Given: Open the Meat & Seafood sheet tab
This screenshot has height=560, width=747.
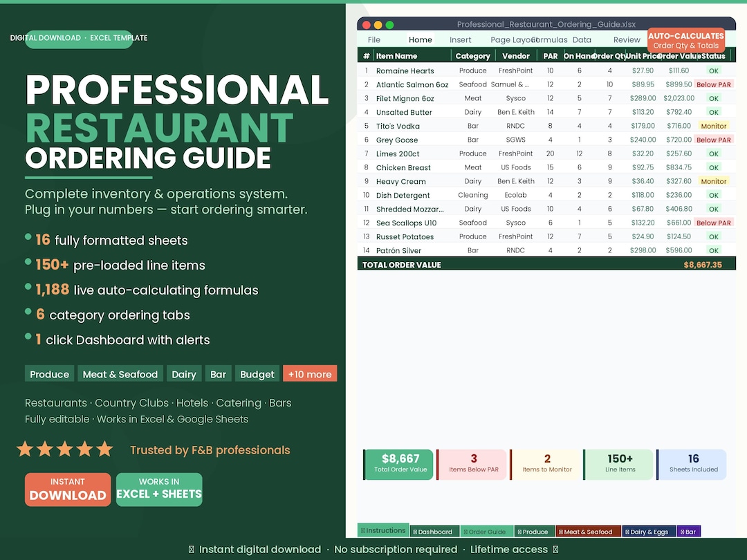Looking at the screenshot, I should [588, 532].
